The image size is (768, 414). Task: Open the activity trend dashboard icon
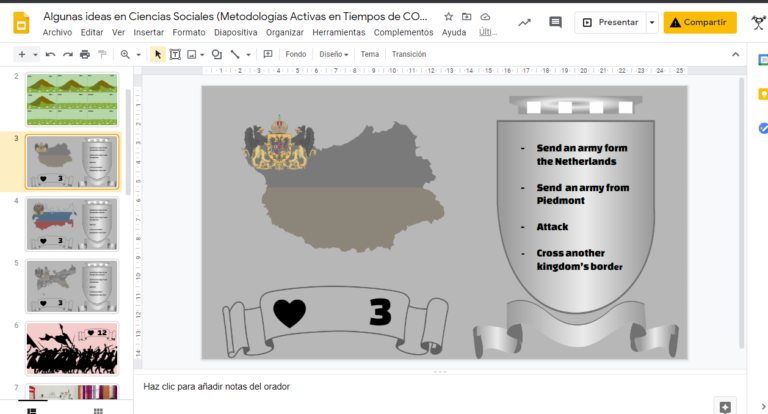pos(525,23)
